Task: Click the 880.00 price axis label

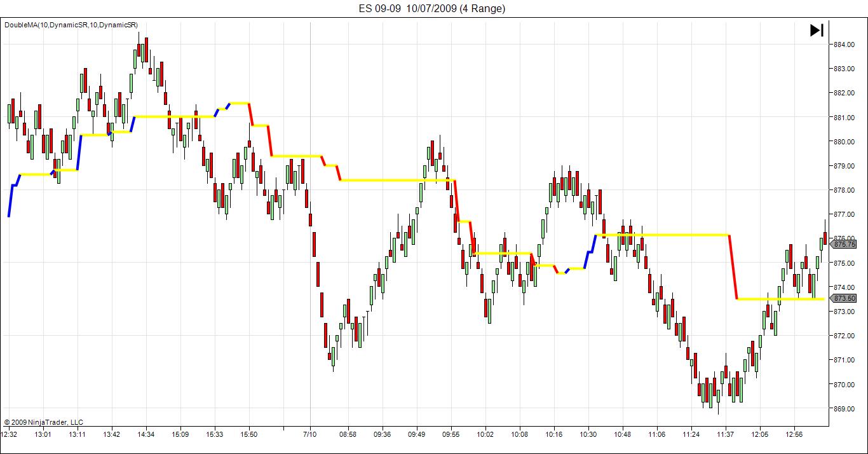Action: coord(844,142)
